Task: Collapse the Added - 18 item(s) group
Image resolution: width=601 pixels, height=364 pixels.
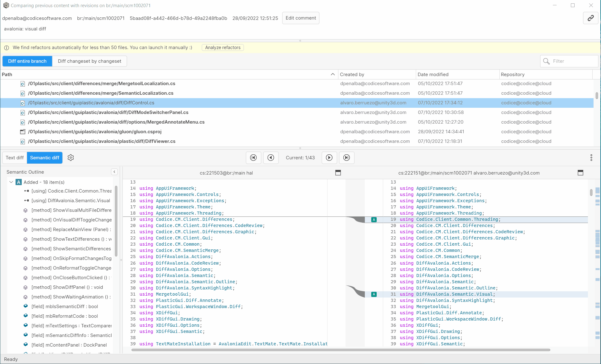Action: (x=11, y=182)
